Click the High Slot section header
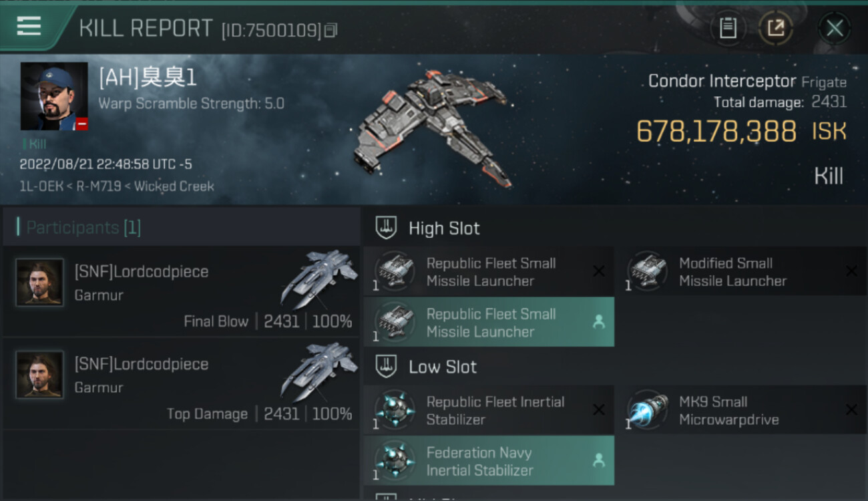This screenshot has width=868, height=501. tap(444, 228)
